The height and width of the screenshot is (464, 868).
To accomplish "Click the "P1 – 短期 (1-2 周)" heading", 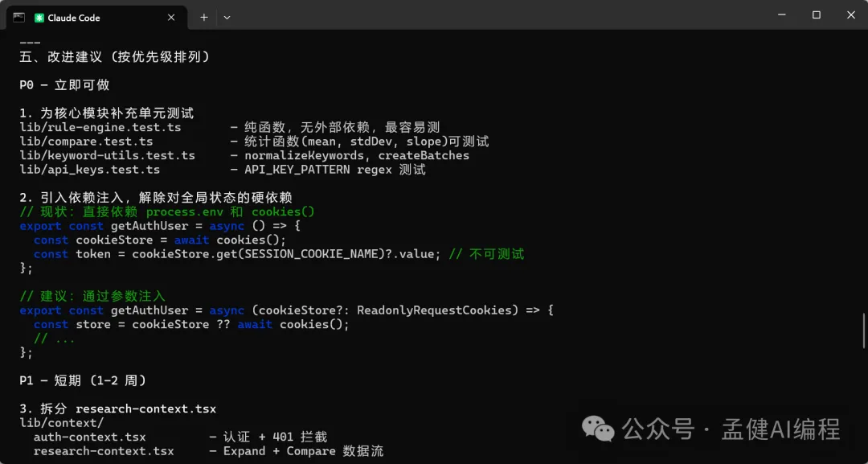I will coord(82,380).
